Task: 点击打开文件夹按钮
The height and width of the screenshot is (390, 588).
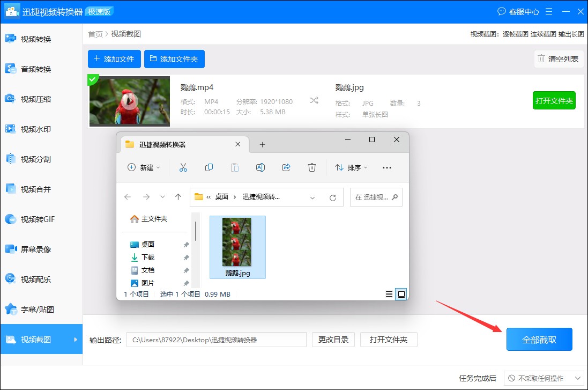Action: (389, 339)
